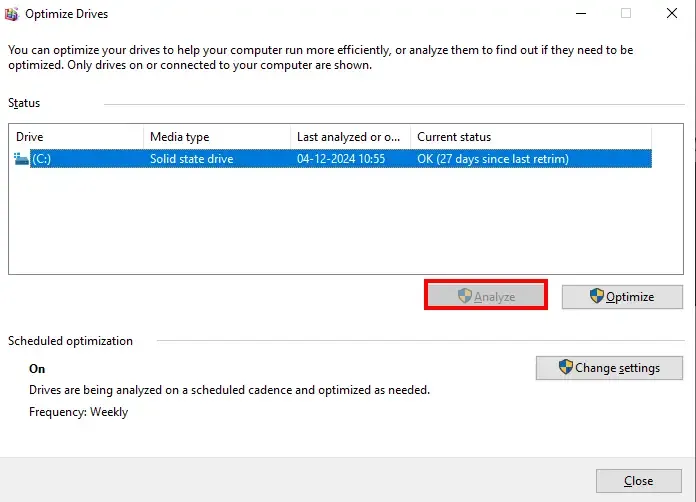The image size is (696, 502).
Task: Click the shield icon on Change settings button
Action: (566, 367)
